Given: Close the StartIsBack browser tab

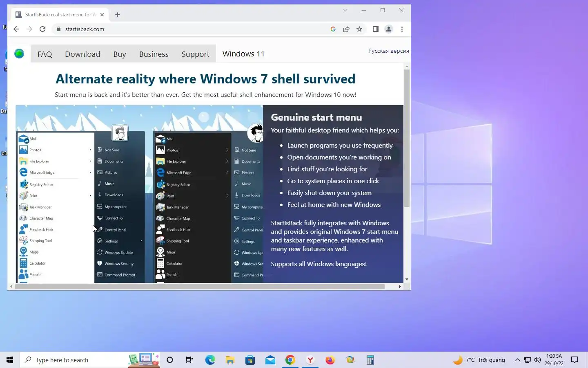Looking at the screenshot, I should coord(102,15).
